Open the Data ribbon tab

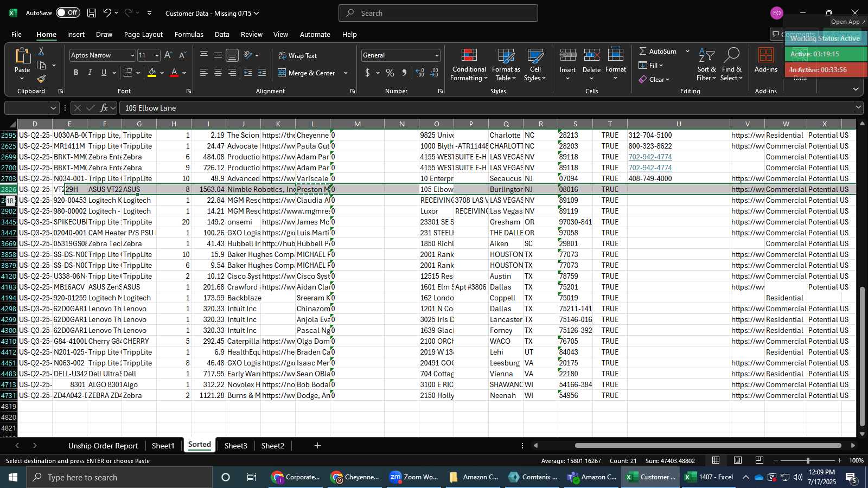[222, 34]
